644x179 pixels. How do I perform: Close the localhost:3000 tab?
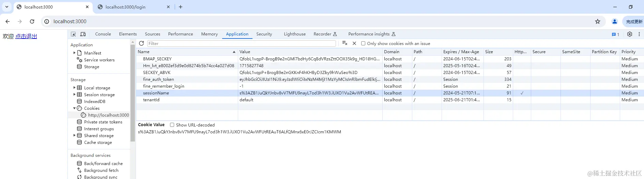pyautogui.click(x=87, y=7)
